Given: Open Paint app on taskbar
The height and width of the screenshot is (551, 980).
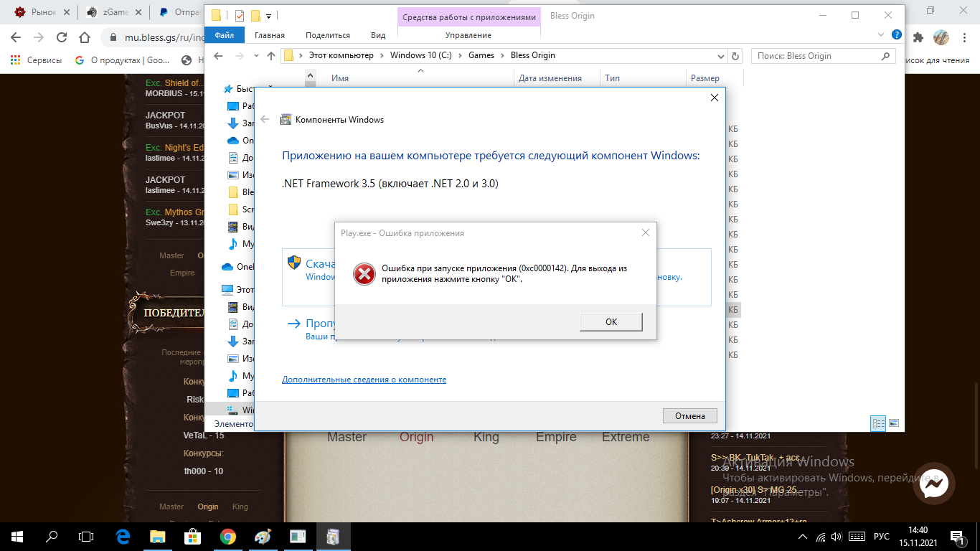Looking at the screenshot, I should click(263, 536).
